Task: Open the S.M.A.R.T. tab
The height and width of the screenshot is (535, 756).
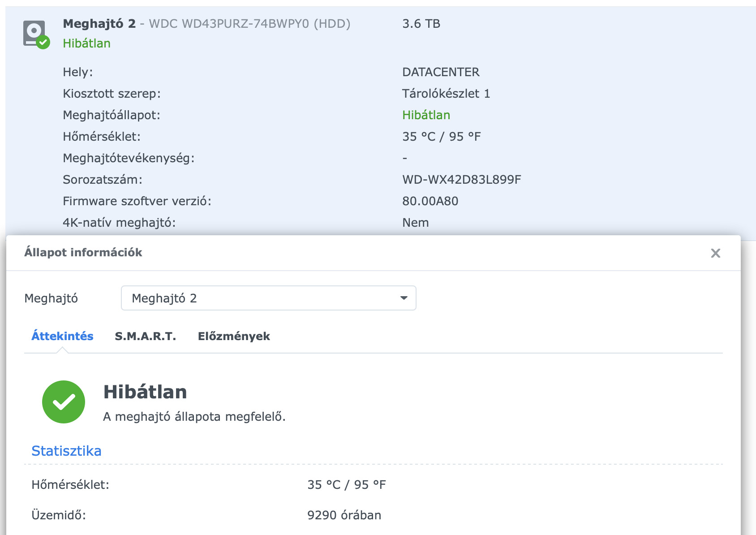Action: click(x=145, y=336)
